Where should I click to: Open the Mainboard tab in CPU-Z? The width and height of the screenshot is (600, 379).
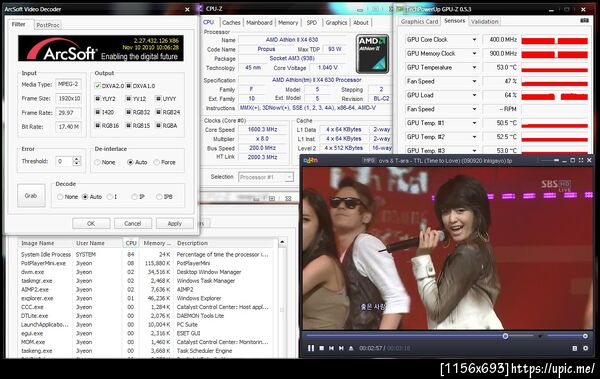[259, 23]
